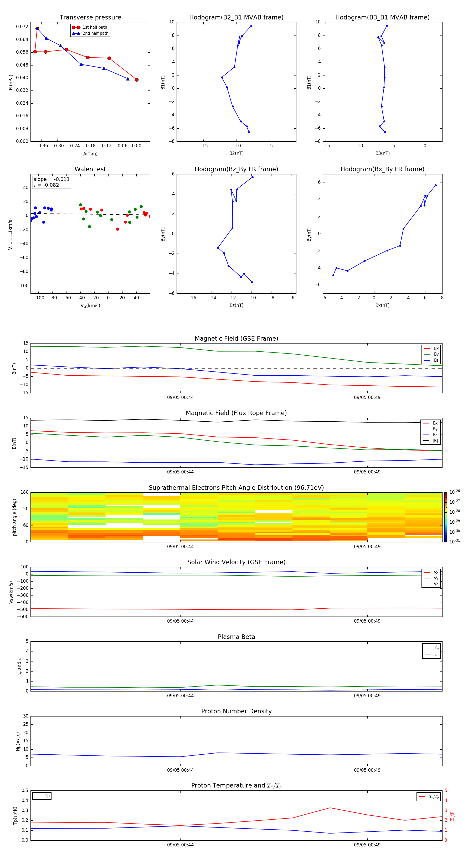The image size is (473, 868).
Task: Click the 'Vz' legend entry in velocity plot
Action: (431, 584)
